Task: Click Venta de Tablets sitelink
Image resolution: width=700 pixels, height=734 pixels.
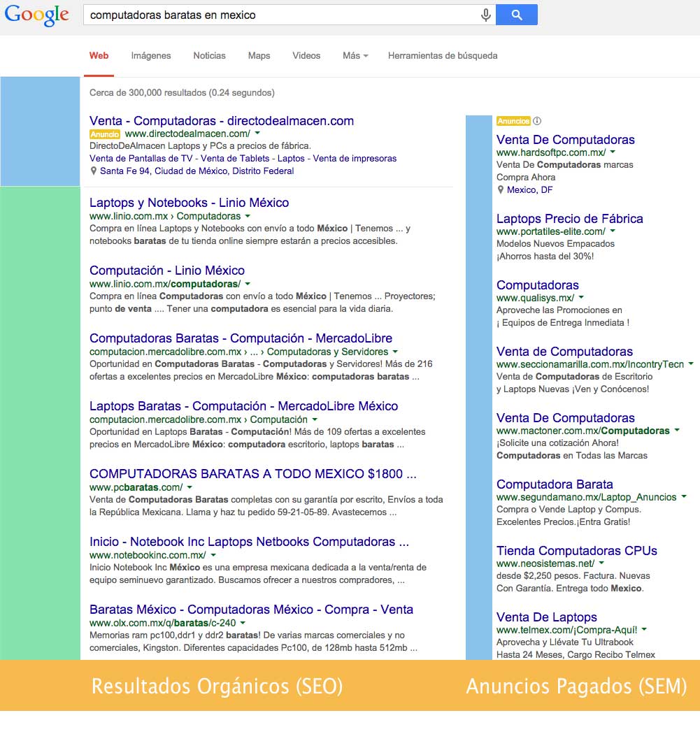Action: pos(235,158)
